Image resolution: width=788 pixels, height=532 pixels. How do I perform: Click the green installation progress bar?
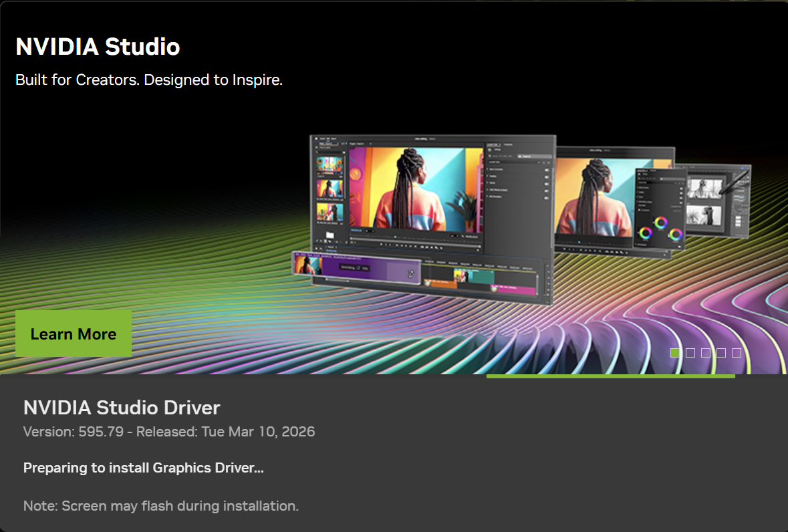pos(610,376)
